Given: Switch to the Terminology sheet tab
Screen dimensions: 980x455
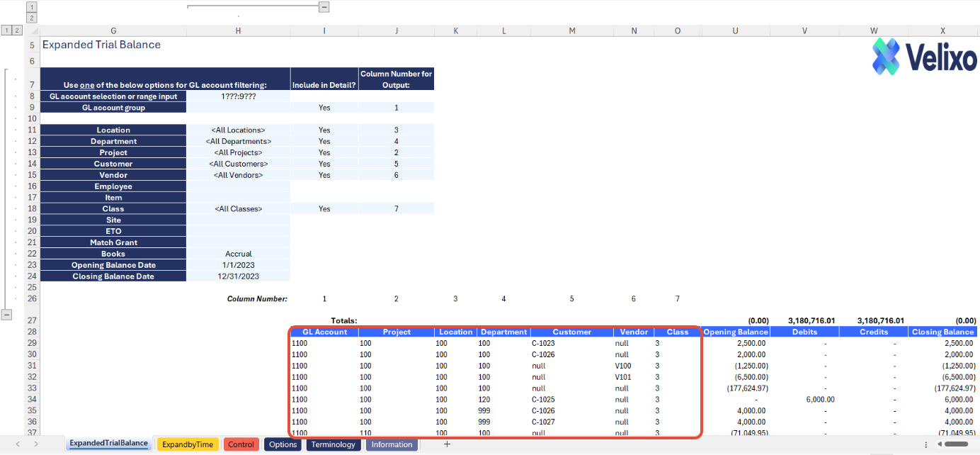Looking at the screenshot, I should click(x=334, y=444).
